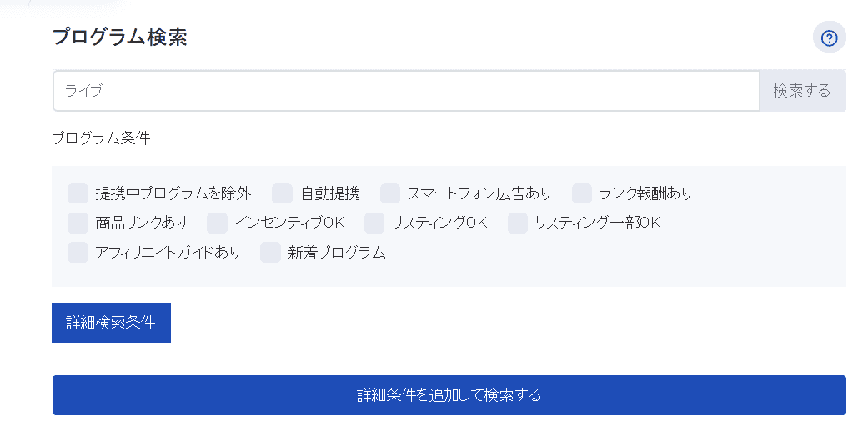
Task: Click 詳細条件を追加して検索する button
Action: click(x=449, y=395)
